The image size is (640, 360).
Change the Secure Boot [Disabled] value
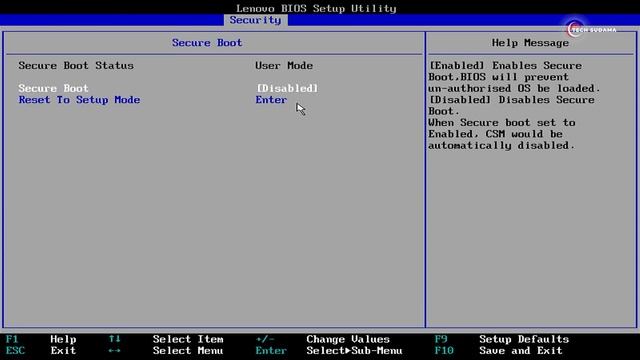tap(287, 88)
